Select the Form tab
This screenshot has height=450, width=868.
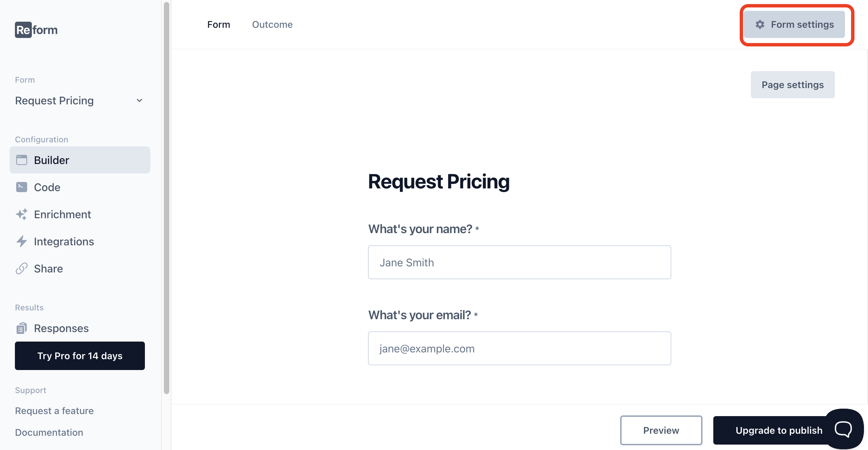219,24
